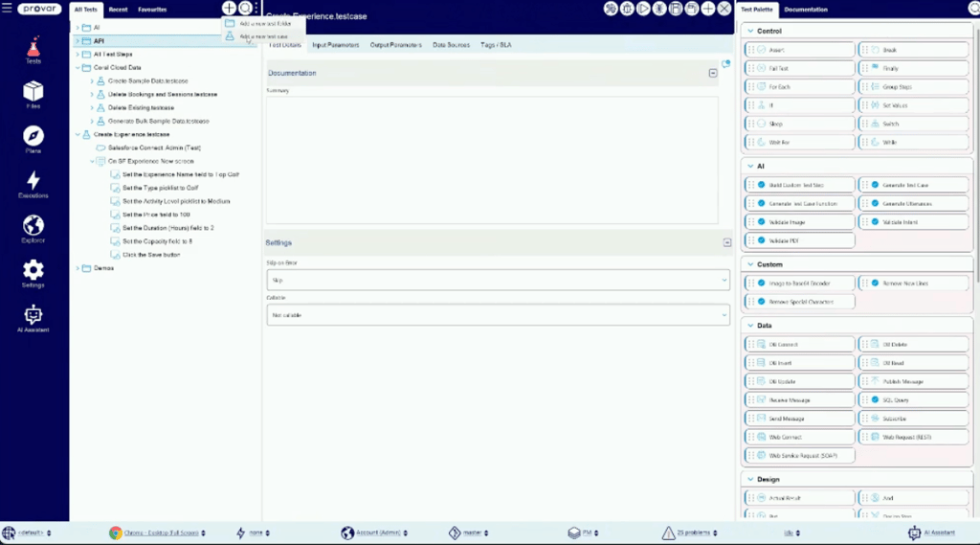
Task: Choose Add a new test folder
Action: click(x=264, y=23)
